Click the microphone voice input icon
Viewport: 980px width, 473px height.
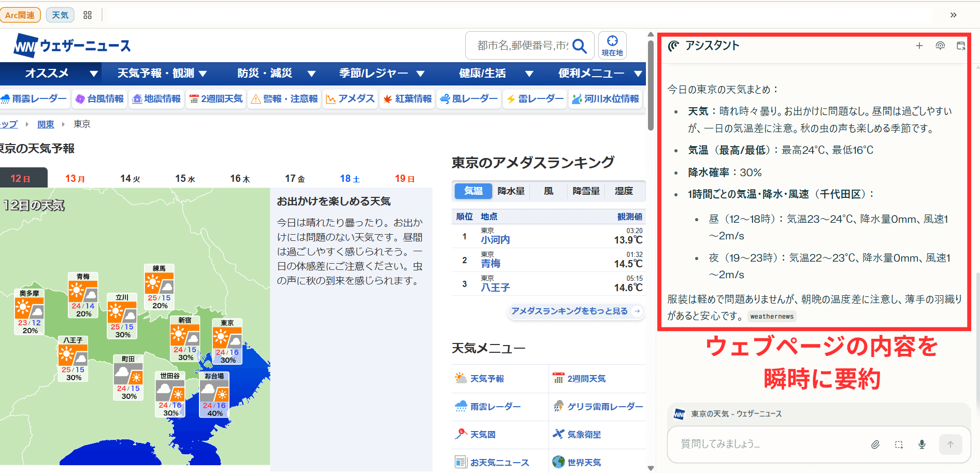[922, 445]
